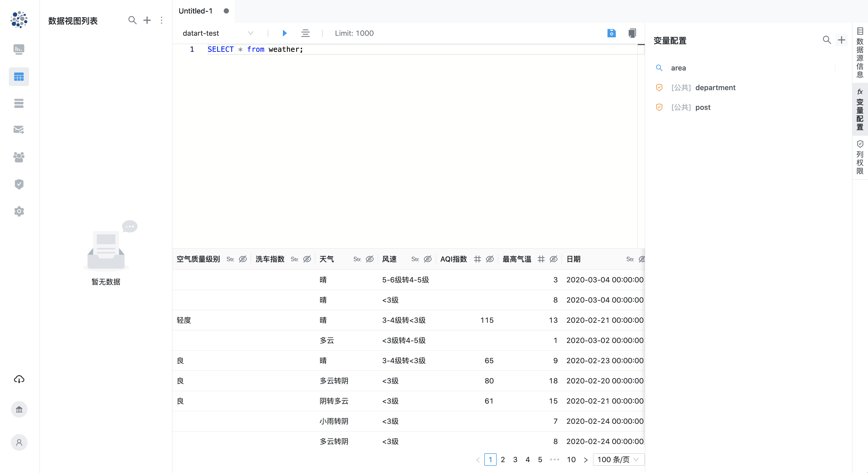
Task: Go to the next results page arrow
Action: coord(586,460)
